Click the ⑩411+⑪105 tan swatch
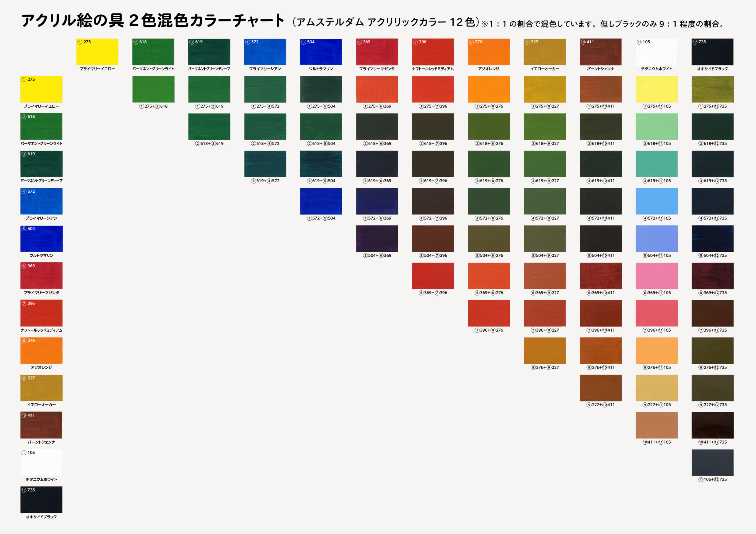 point(656,425)
